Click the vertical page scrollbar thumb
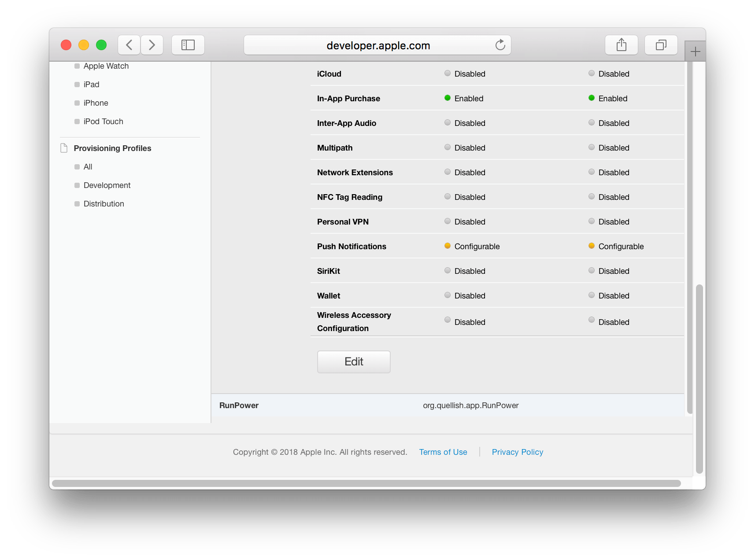 pos(699,379)
